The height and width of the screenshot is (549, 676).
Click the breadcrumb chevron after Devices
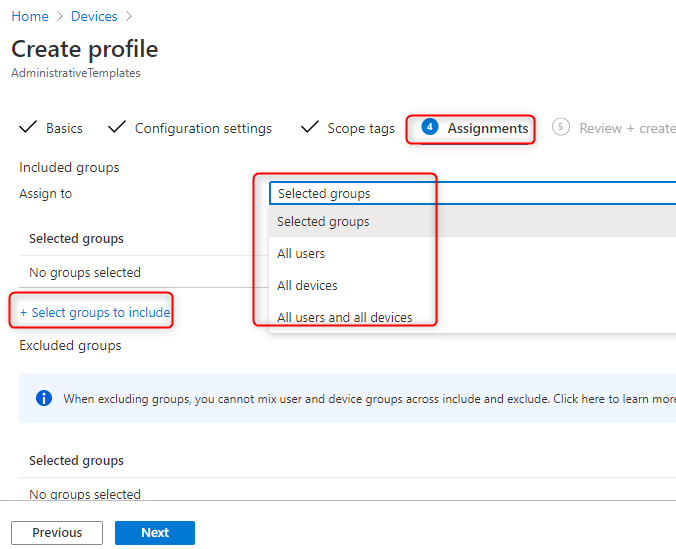point(128,16)
